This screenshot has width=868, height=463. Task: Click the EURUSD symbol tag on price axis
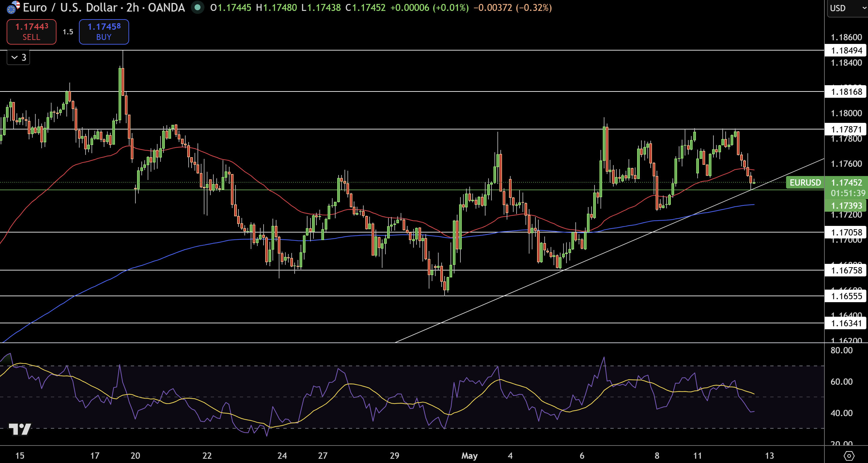pyautogui.click(x=805, y=183)
